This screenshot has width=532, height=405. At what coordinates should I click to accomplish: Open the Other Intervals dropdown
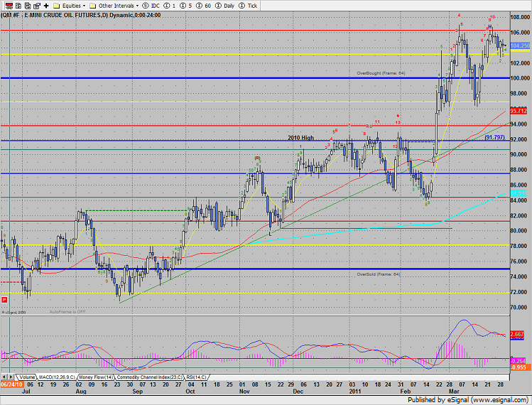point(114,6)
